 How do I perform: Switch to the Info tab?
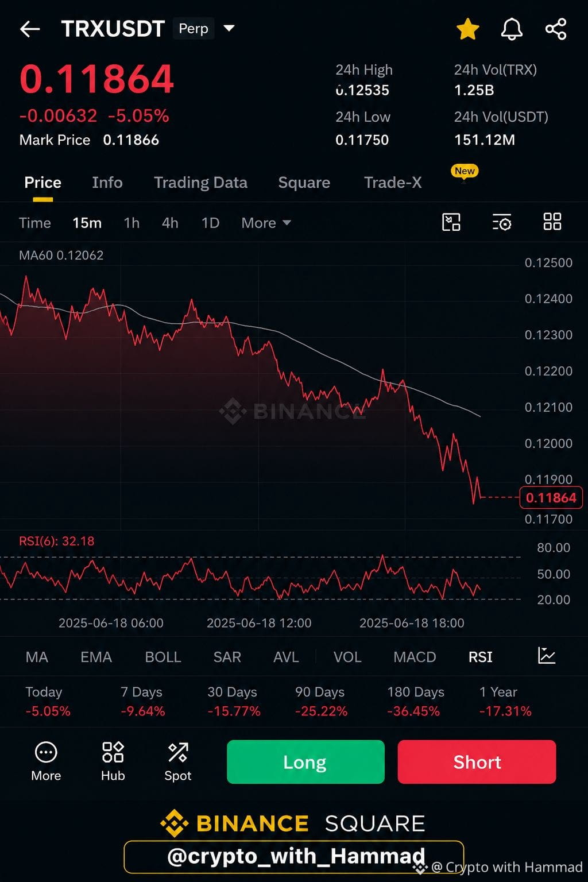click(107, 183)
